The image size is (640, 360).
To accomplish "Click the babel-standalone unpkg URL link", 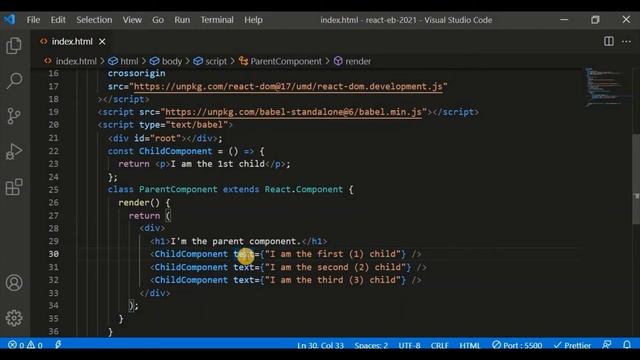I will coord(293,112).
